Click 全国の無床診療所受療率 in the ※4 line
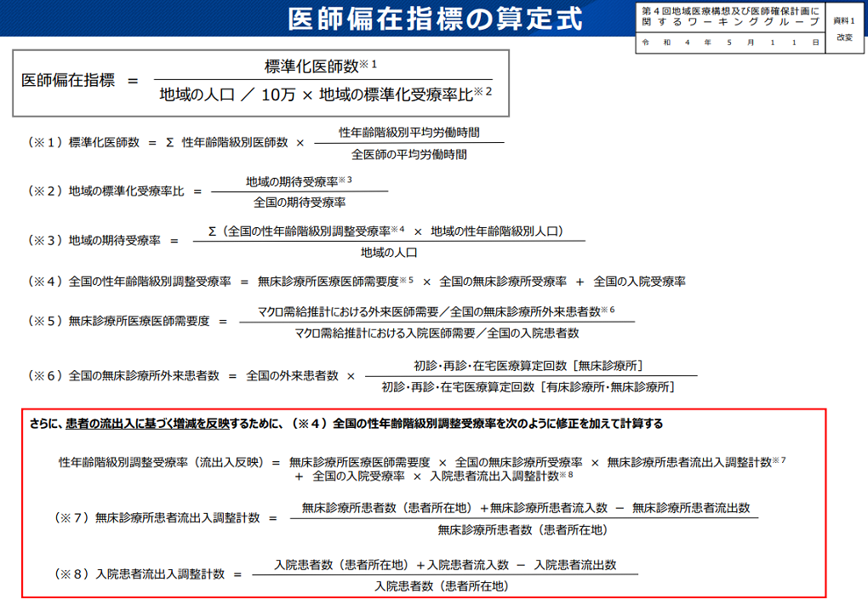Screen dimensions: 868x605 (x=503, y=281)
